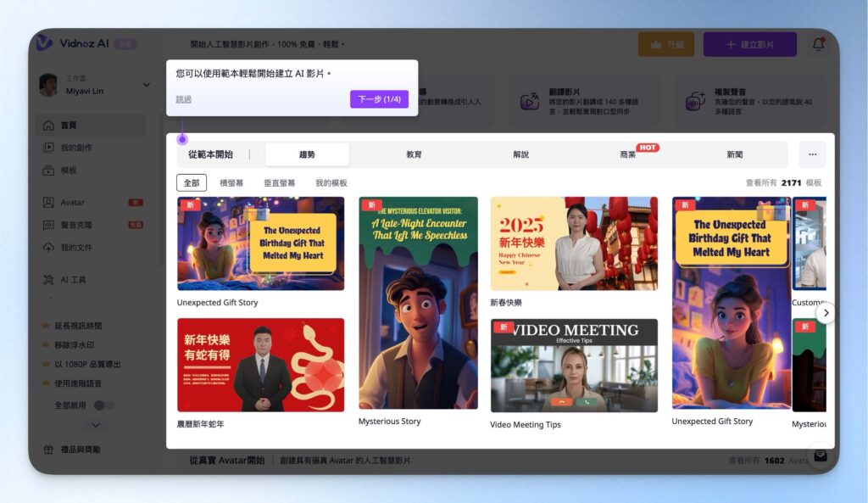Image resolution: width=868 pixels, height=503 pixels.
Task: Click the 禮品與獎勵 gift icon
Action: [x=48, y=450]
